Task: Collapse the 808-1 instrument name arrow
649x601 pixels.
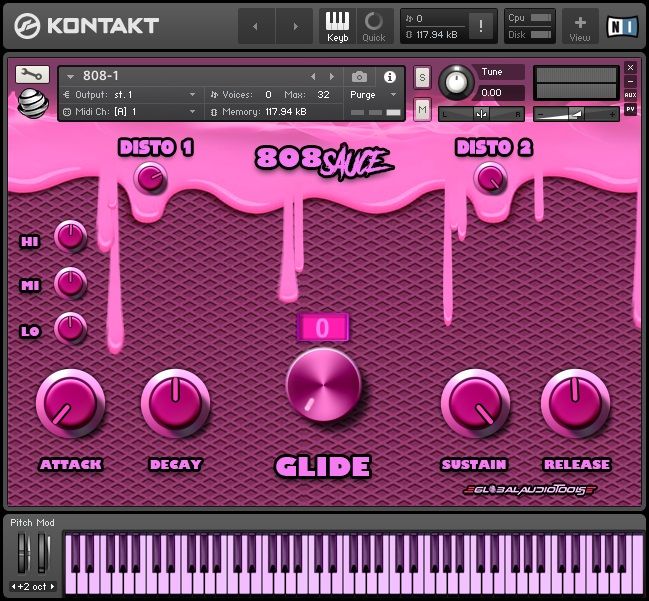Action: click(71, 76)
